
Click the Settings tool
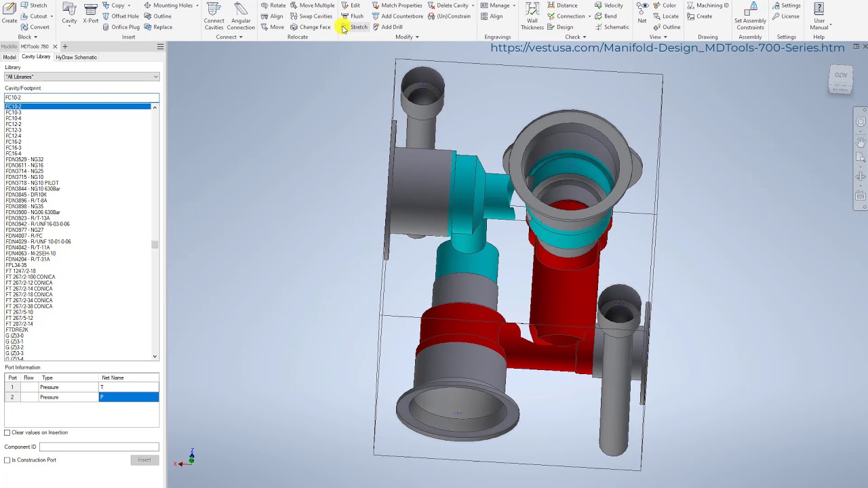(786, 5)
